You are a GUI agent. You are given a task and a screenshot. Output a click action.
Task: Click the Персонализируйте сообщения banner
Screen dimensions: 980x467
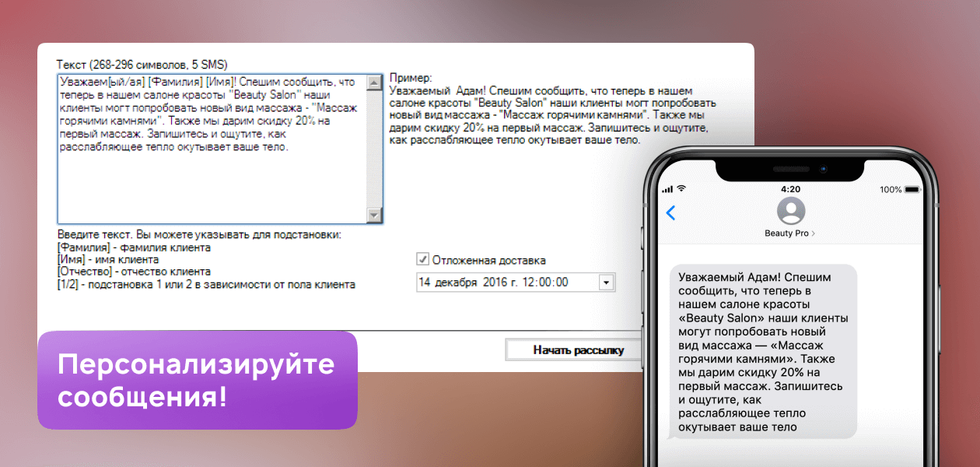coord(198,381)
